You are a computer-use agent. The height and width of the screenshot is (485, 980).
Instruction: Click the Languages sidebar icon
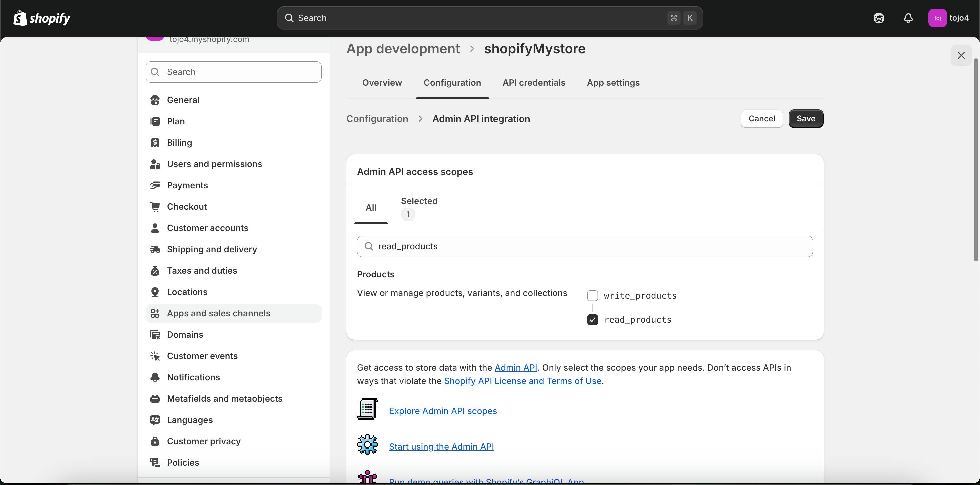click(x=155, y=420)
